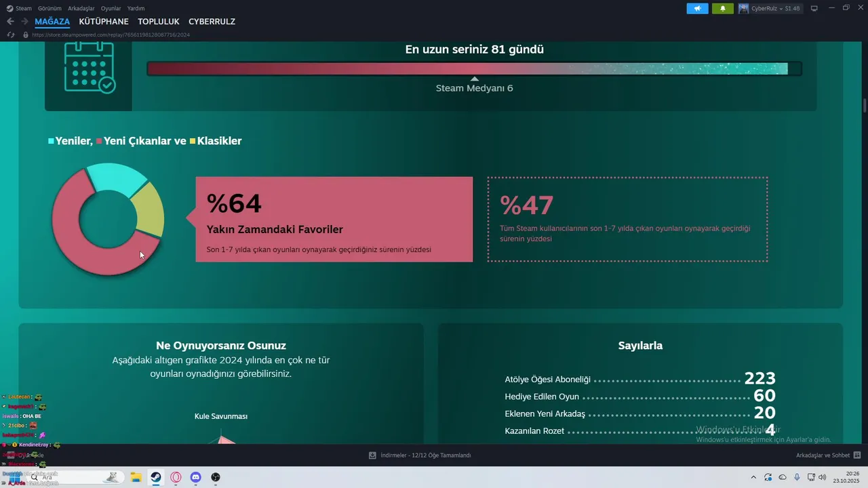This screenshot has height=488, width=868.
Task: Open downloads icon in bottom bar
Action: pyautogui.click(x=372, y=455)
